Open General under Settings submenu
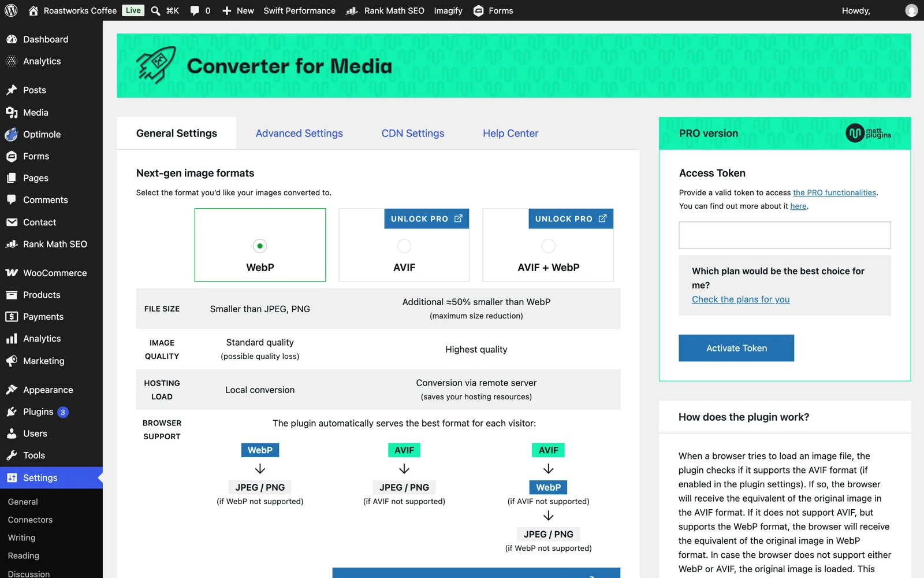This screenshot has width=924, height=578. tap(23, 502)
